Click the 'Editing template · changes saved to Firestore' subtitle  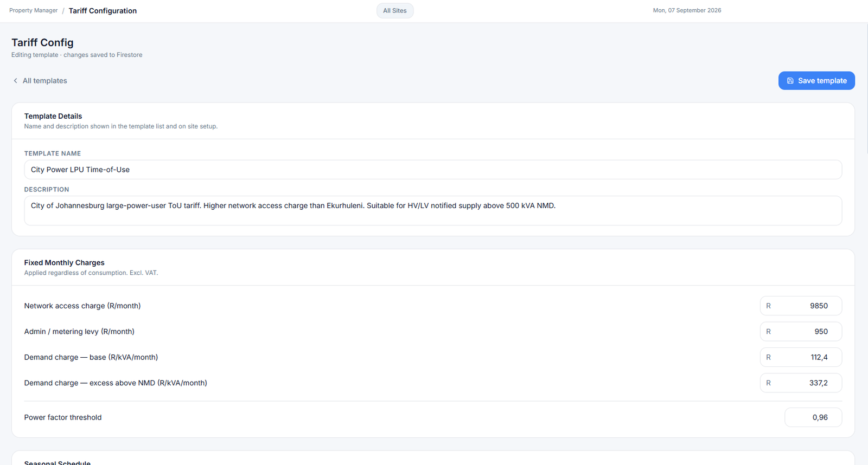(x=77, y=55)
